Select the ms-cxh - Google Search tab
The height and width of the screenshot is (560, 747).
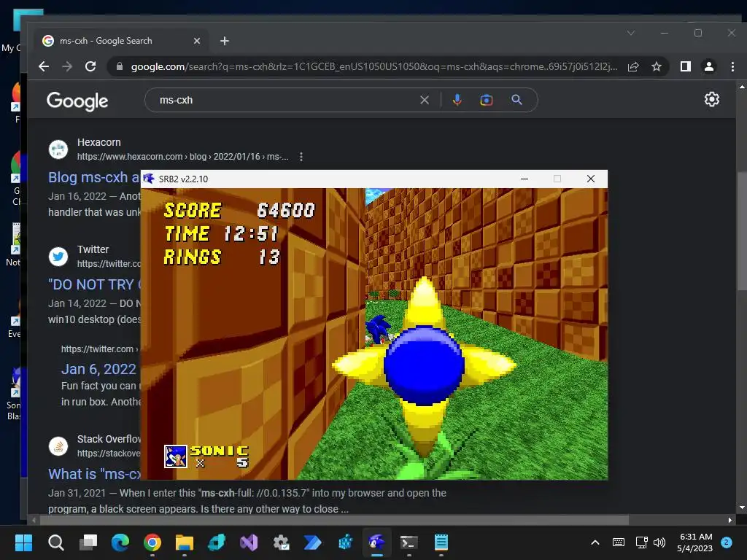tap(122, 41)
